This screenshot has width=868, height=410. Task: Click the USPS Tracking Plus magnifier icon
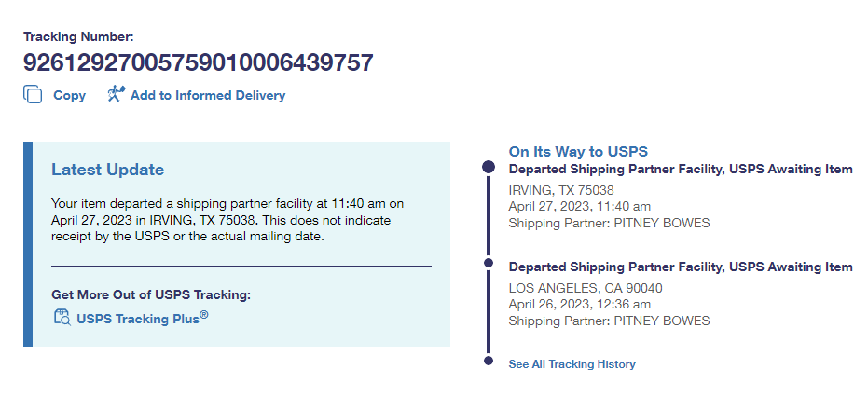(x=62, y=318)
